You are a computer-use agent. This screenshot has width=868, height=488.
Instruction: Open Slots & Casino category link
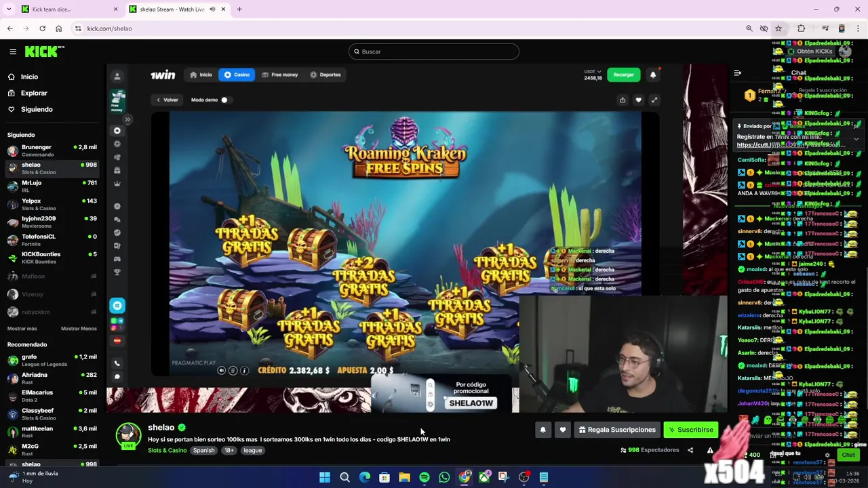[x=167, y=450]
